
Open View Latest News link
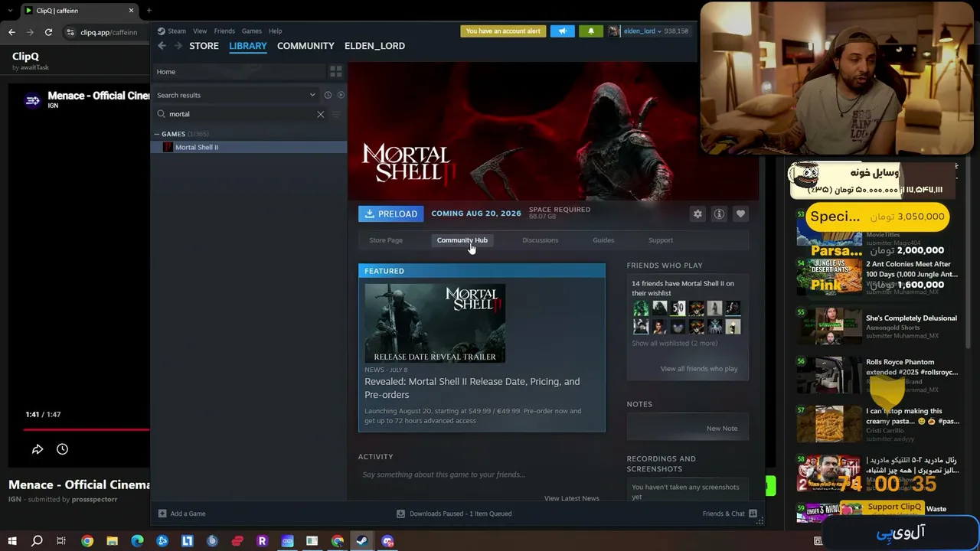572,498
